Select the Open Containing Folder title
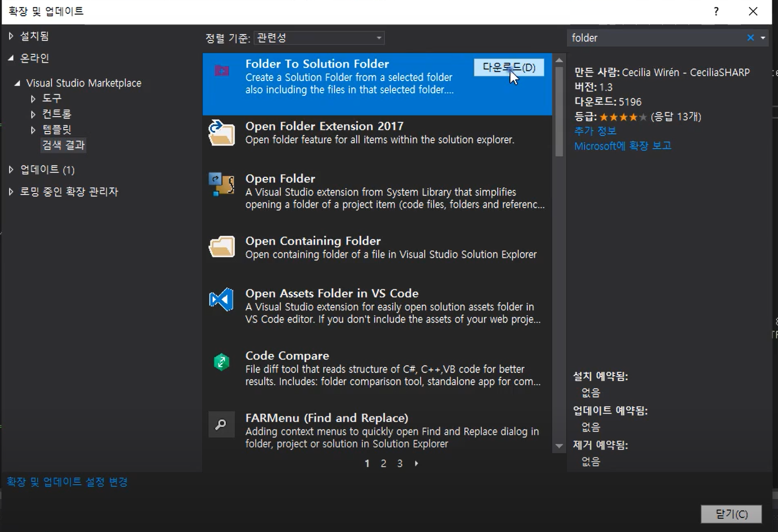This screenshot has width=778, height=532. coord(313,241)
